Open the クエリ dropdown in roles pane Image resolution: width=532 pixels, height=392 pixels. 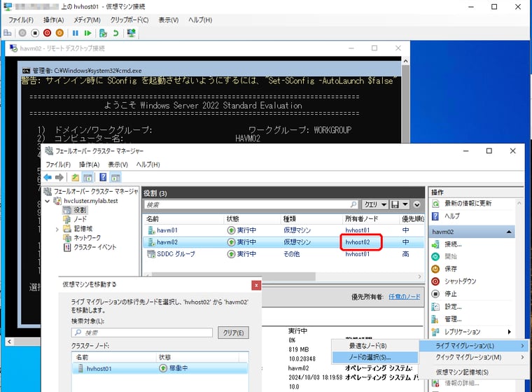coord(375,204)
